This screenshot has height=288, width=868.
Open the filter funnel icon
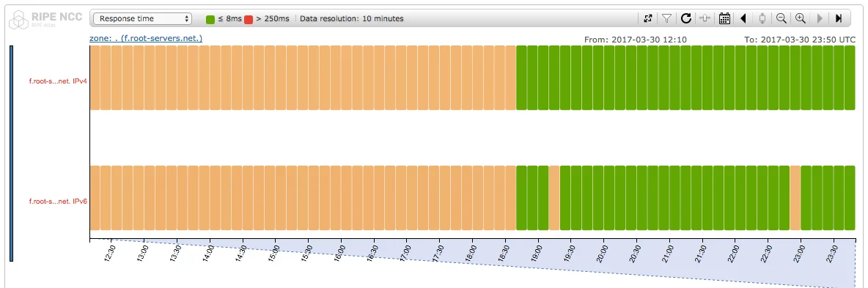tap(666, 18)
